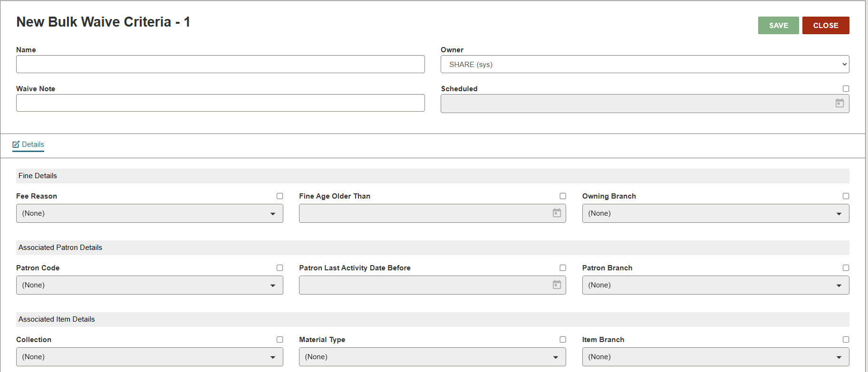Enable the Material Type checkbox
The width and height of the screenshot is (868, 372).
pyautogui.click(x=563, y=340)
